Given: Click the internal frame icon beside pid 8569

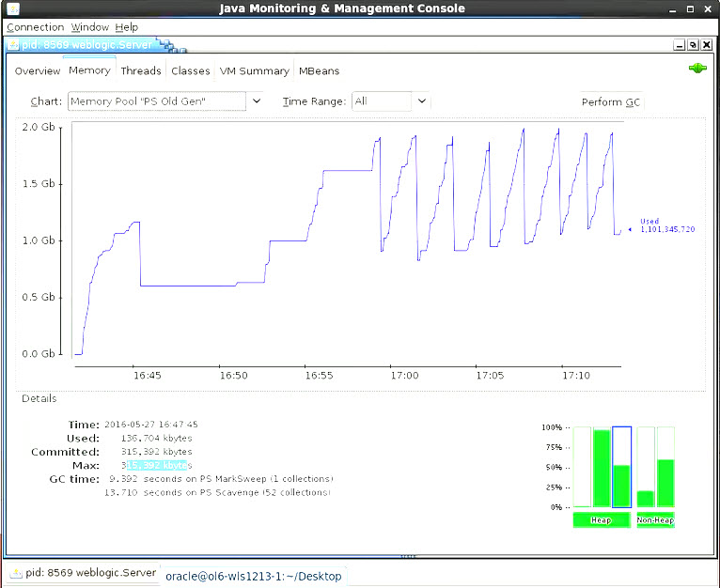Looking at the screenshot, I should pyautogui.click(x=14, y=45).
